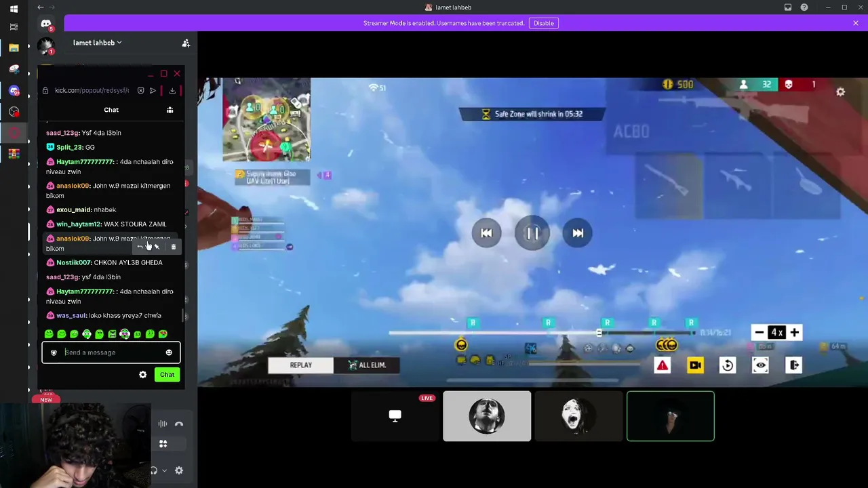
Task: Open the game settings gear icon
Action: tap(841, 92)
